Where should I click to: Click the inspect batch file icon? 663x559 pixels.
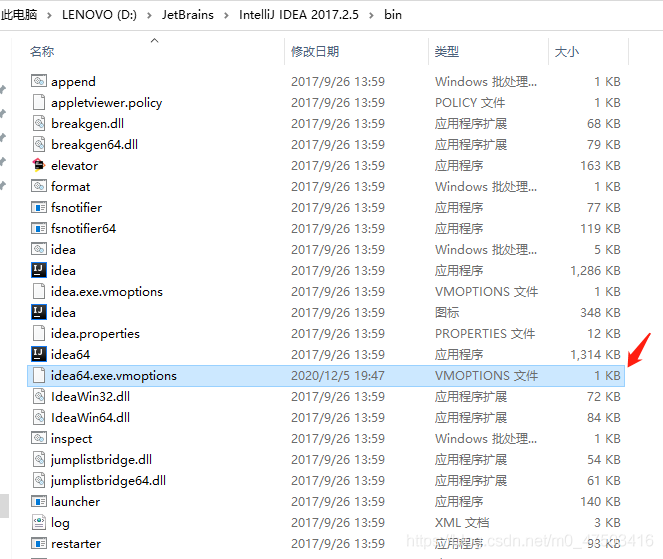(39, 438)
